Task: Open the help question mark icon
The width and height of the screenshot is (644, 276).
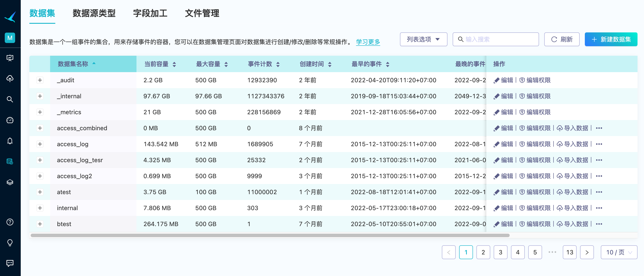Action: tap(10, 222)
